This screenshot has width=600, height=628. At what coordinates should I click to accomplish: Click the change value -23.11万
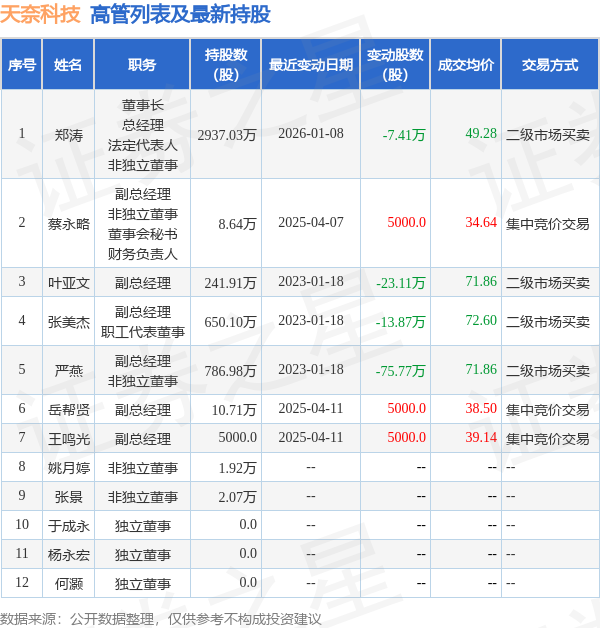click(x=401, y=283)
